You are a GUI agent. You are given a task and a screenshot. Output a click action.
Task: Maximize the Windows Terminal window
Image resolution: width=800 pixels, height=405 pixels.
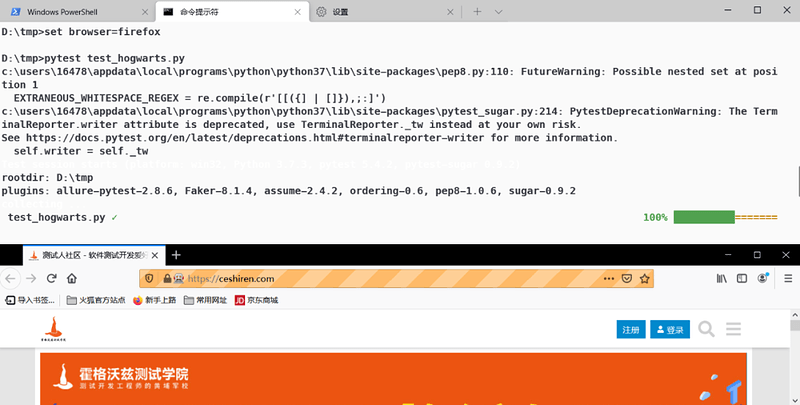758,10
